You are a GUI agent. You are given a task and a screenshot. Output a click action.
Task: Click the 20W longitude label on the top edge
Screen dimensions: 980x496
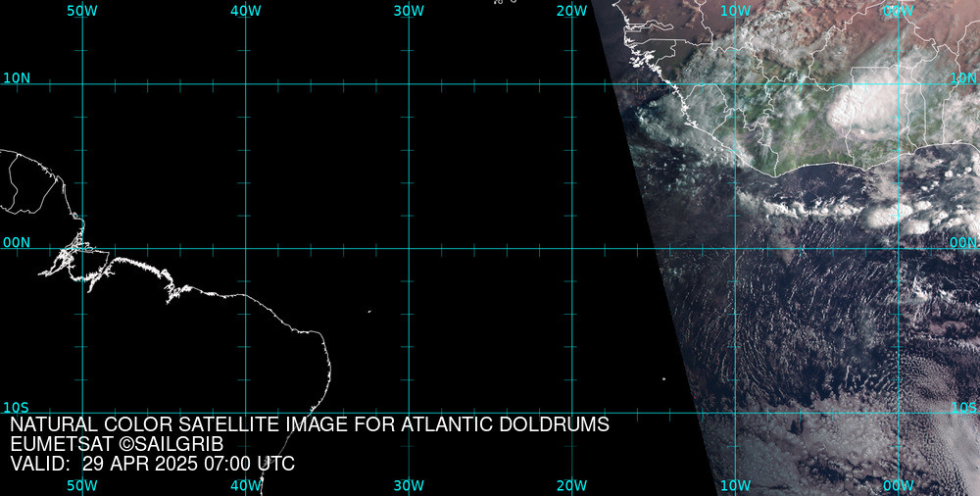572,11
